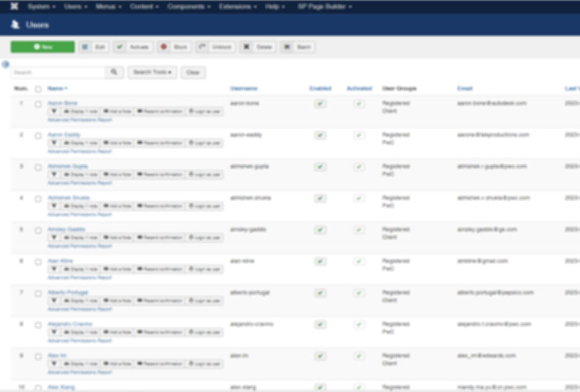Viewport: 580px width, 392px height.
Task: Toggle Enabled status for Abhishek Gupta
Action: pyautogui.click(x=320, y=167)
